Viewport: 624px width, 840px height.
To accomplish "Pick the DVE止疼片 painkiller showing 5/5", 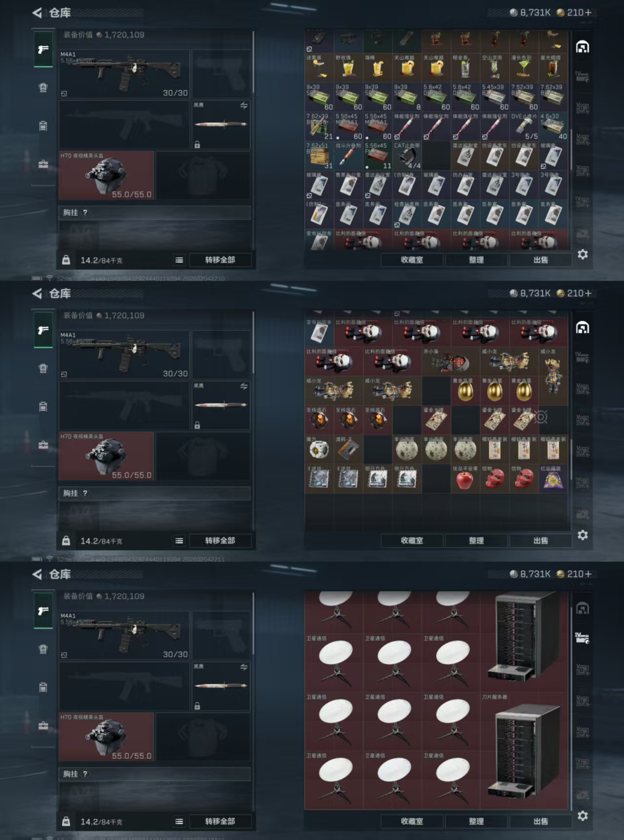I will (x=524, y=126).
